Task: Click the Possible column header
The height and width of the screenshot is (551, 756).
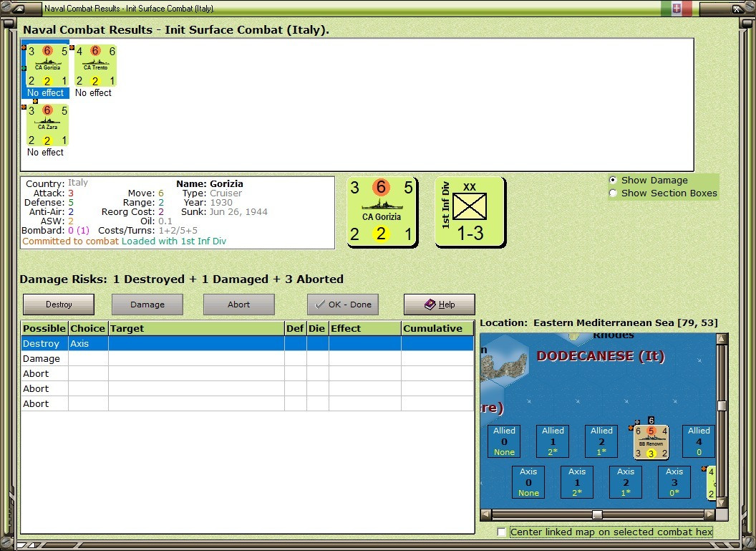Action: [x=45, y=329]
